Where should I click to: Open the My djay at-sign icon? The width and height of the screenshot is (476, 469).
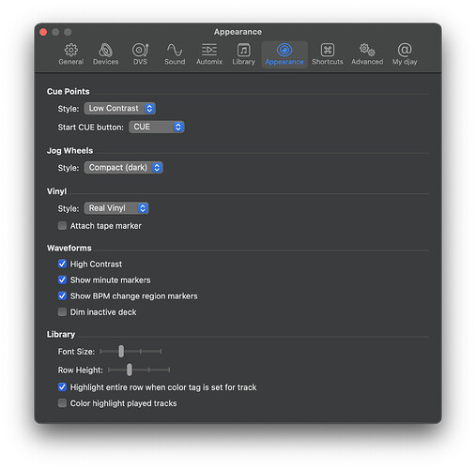405,50
